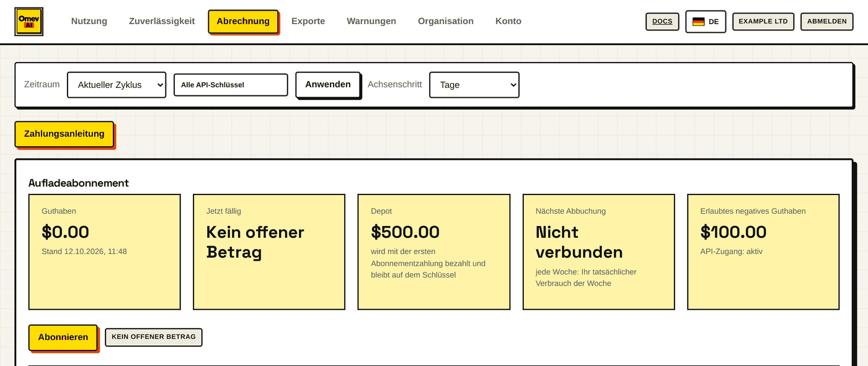The height and width of the screenshot is (366, 868).
Task: Go to the Exporte tab
Action: click(308, 21)
